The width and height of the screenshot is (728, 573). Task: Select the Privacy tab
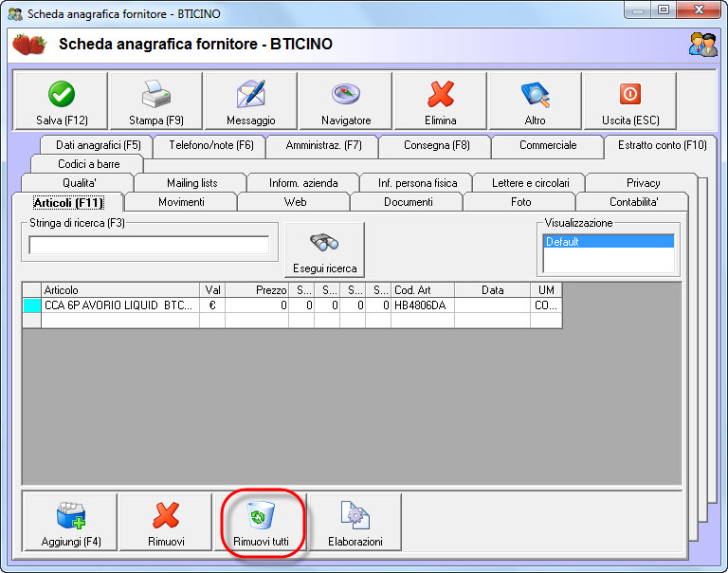(643, 183)
